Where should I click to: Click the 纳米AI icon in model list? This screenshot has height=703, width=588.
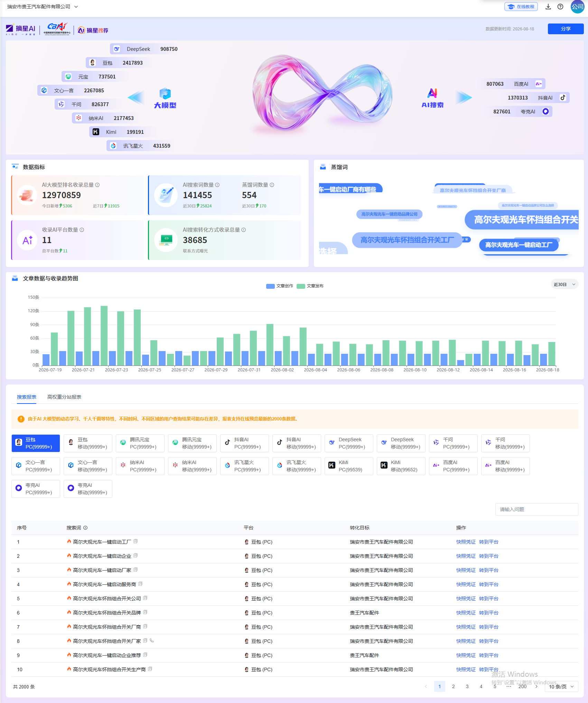point(78,118)
